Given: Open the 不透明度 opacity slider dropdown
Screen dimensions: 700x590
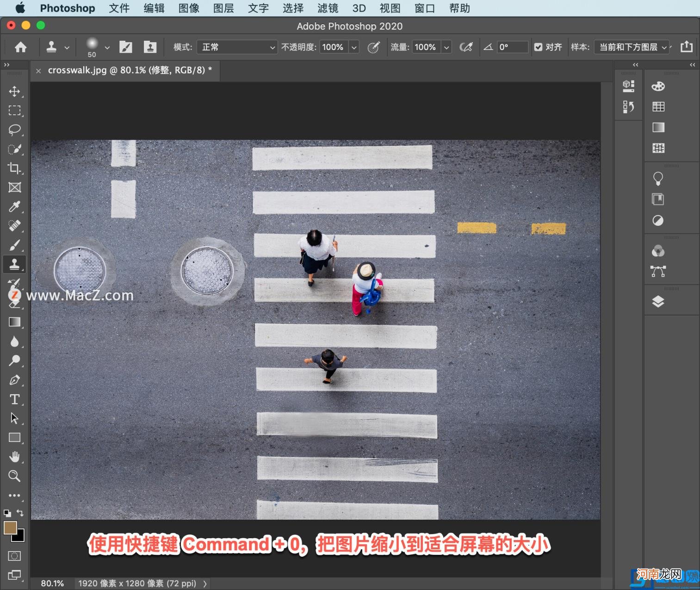Looking at the screenshot, I should 354,47.
